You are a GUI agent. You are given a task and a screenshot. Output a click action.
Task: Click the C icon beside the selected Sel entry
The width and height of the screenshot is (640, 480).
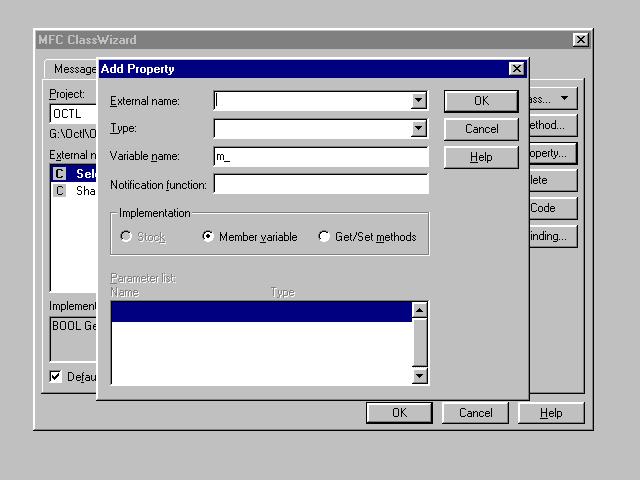(59, 174)
